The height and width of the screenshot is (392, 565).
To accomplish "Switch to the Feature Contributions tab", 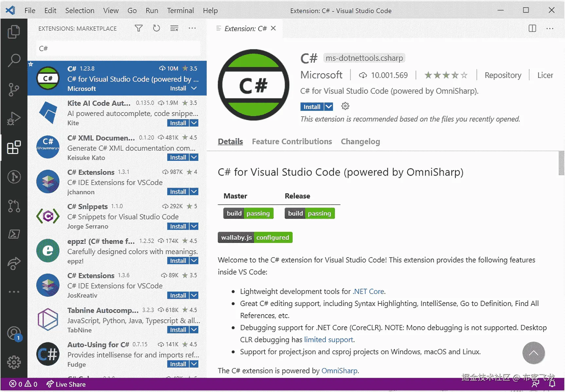I will (292, 142).
